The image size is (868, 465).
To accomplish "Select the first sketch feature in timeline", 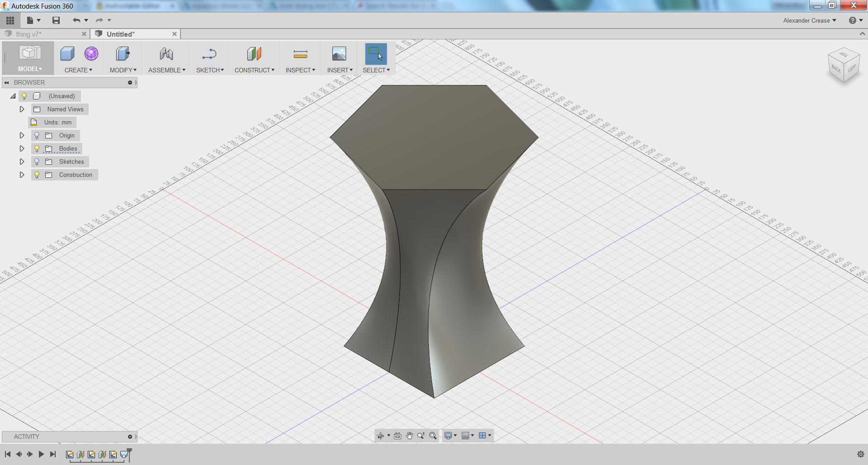I will [x=70, y=455].
